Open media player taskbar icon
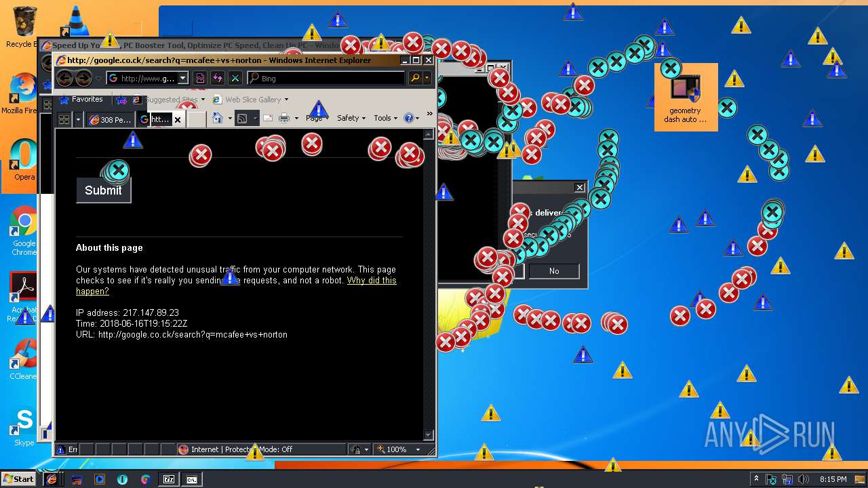 click(100, 479)
